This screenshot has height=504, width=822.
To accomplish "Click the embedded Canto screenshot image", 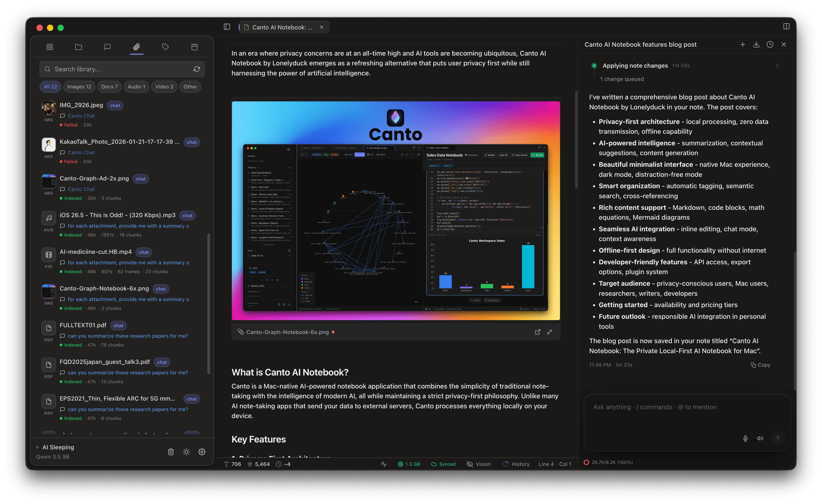I will point(396,211).
